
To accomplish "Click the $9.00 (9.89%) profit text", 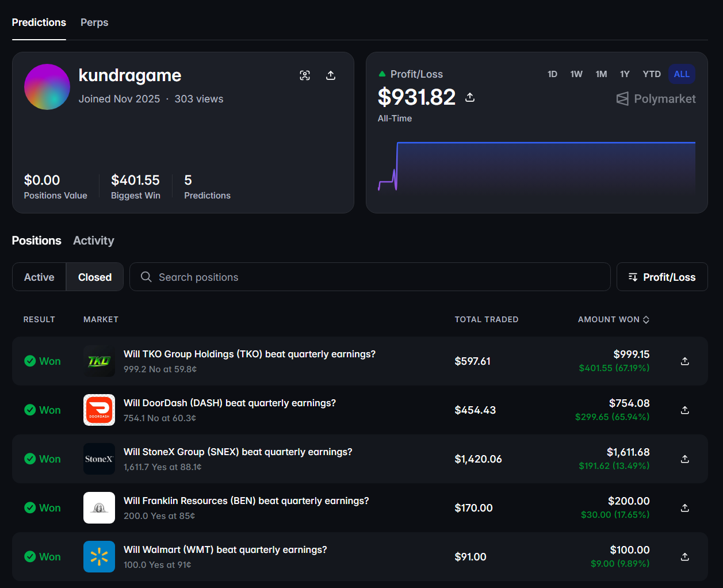I will point(620,564).
